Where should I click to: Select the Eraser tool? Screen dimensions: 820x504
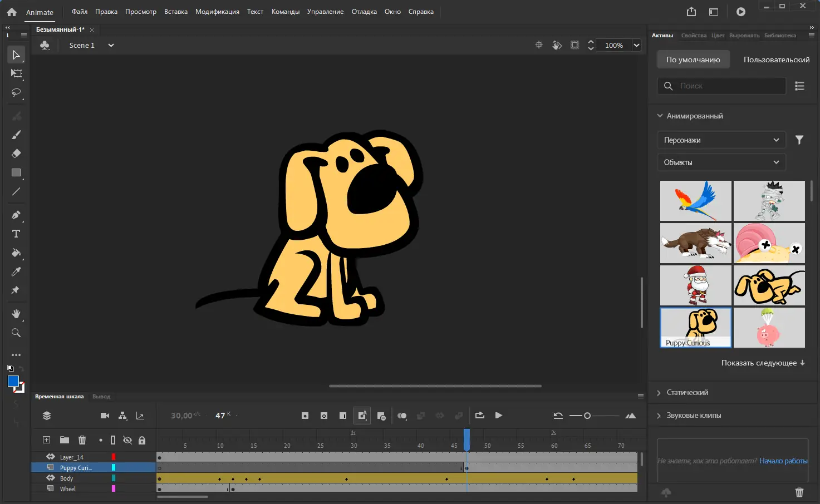click(x=16, y=154)
